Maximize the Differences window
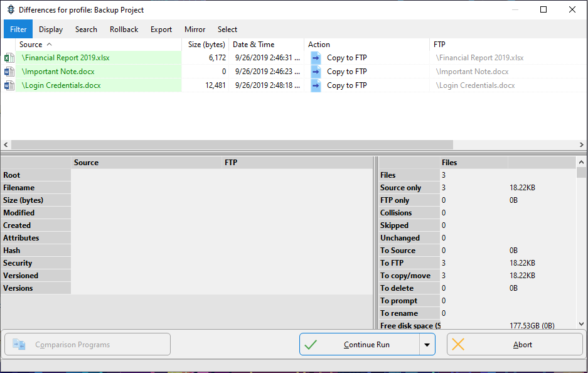Image resolution: width=588 pixels, height=373 pixels. [x=543, y=10]
